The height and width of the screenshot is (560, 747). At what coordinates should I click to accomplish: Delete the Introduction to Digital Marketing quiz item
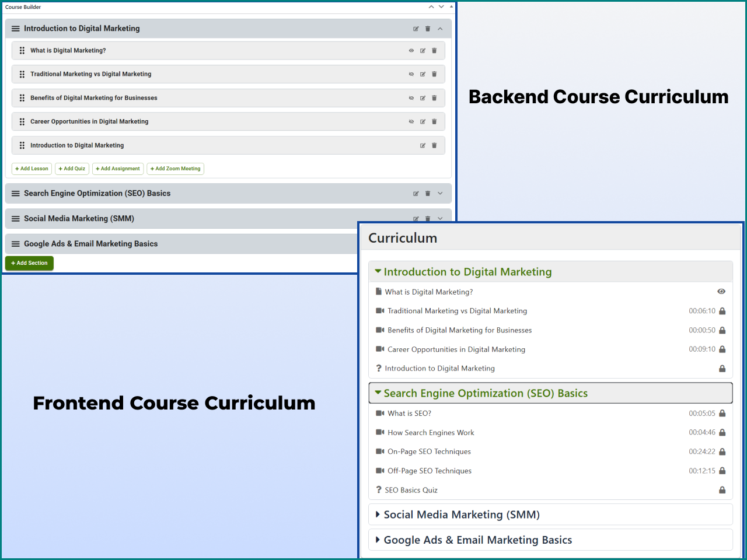click(x=434, y=146)
